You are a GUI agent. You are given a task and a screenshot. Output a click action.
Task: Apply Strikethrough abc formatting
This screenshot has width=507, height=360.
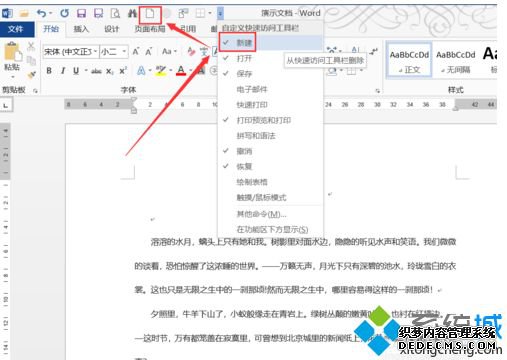pyautogui.click(x=96, y=71)
